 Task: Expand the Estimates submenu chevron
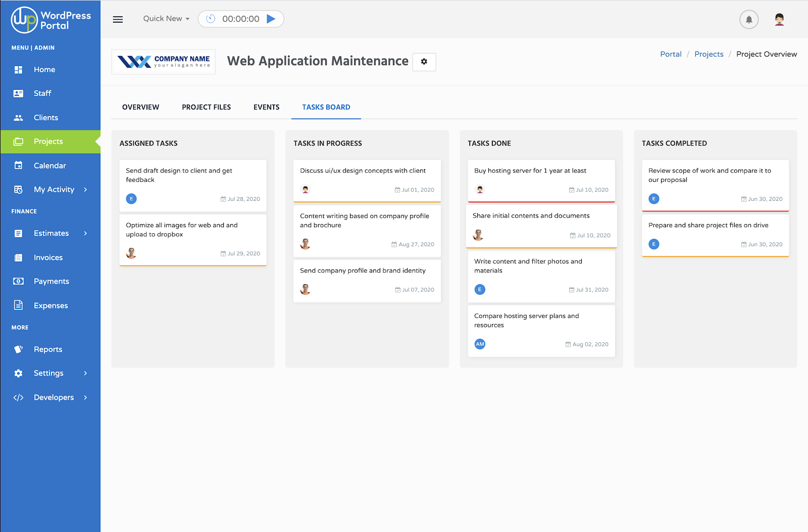click(x=85, y=233)
